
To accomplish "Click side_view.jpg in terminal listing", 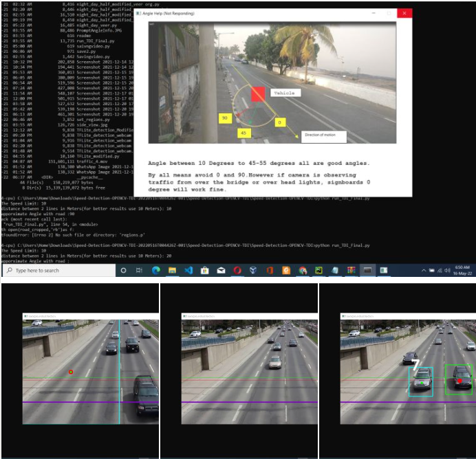I will click(92, 125).
